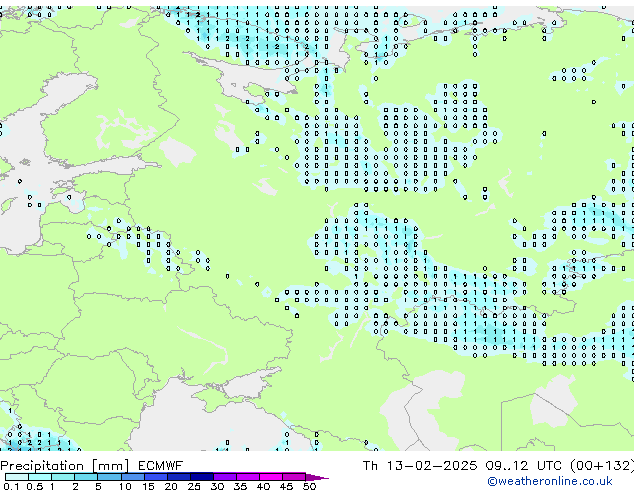Click the '(00+132)' forecast offset text

point(602,466)
